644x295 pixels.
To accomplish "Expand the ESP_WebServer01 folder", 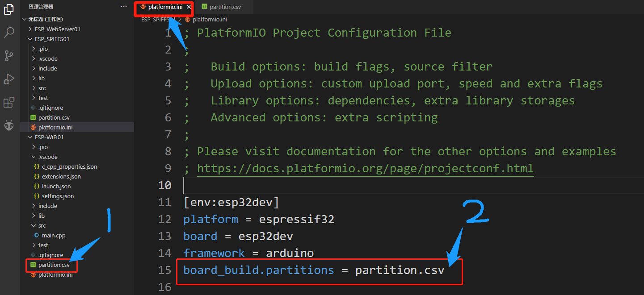I will (x=76, y=29).
